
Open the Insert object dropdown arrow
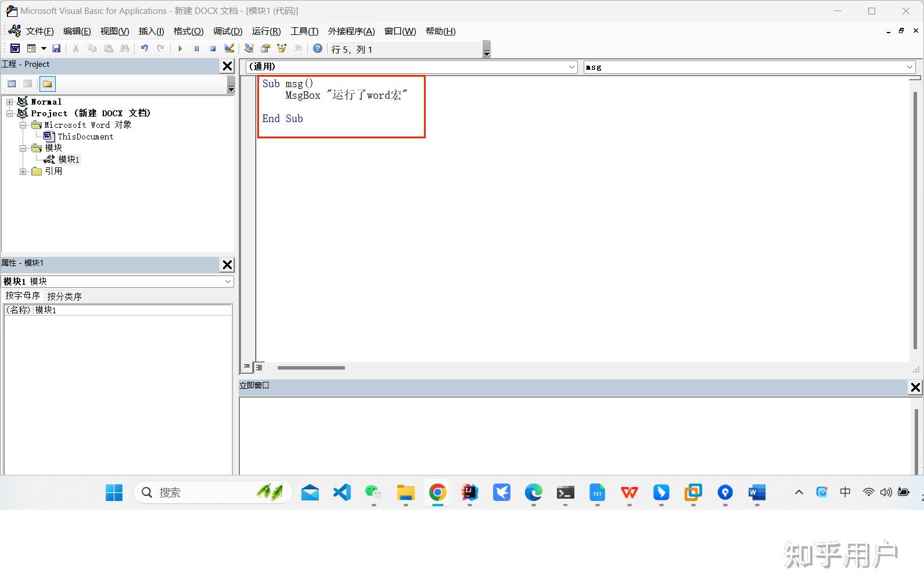coord(44,49)
